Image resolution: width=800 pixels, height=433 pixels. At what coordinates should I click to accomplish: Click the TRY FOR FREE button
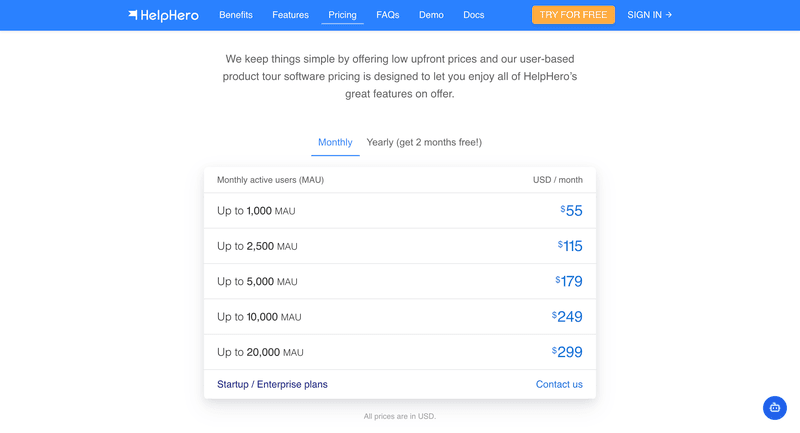(573, 15)
